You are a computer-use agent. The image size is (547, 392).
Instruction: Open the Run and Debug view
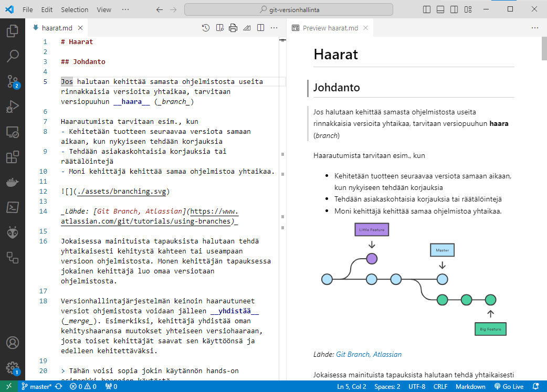point(13,107)
